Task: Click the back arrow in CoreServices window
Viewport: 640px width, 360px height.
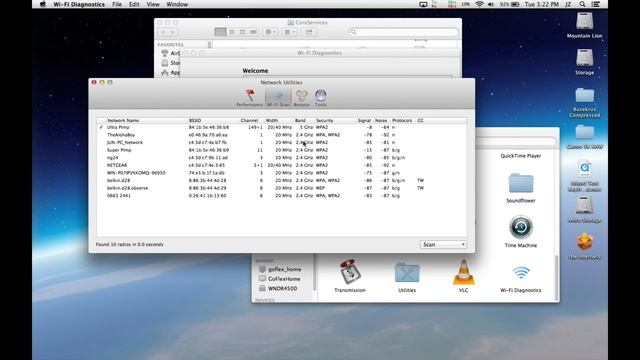Action: click(163, 32)
